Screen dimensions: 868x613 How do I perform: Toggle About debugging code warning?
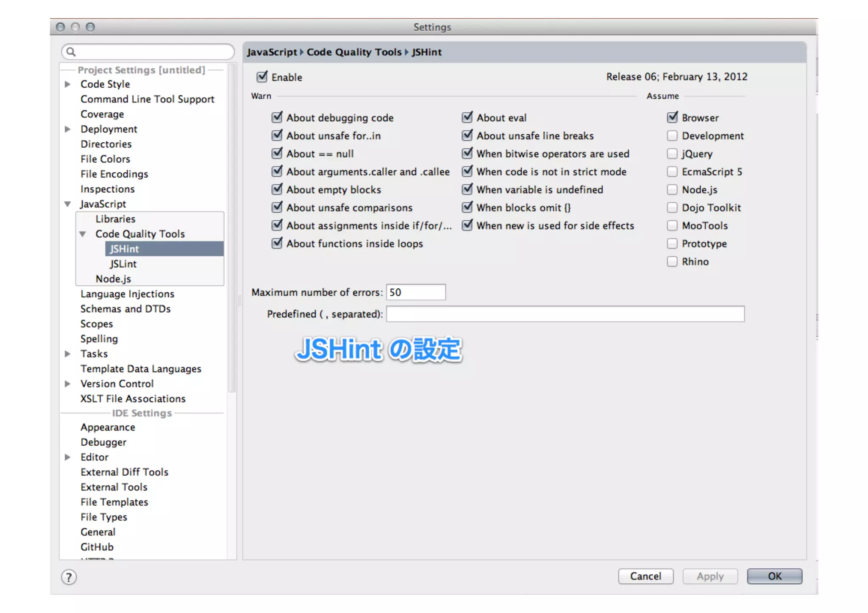(277, 117)
